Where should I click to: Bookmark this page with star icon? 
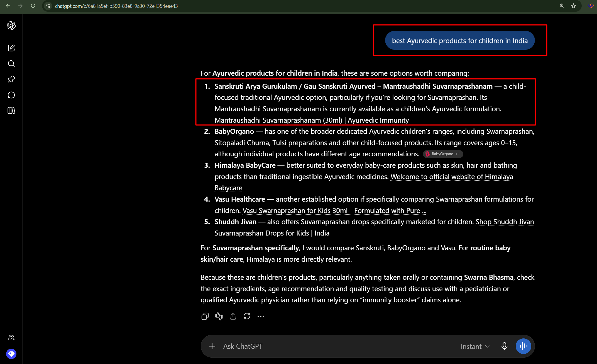[x=573, y=6]
